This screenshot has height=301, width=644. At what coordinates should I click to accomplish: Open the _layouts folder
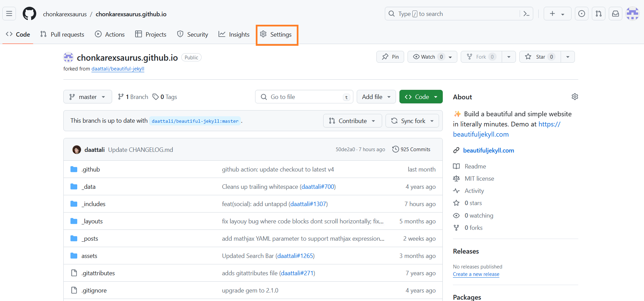point(92,221)
